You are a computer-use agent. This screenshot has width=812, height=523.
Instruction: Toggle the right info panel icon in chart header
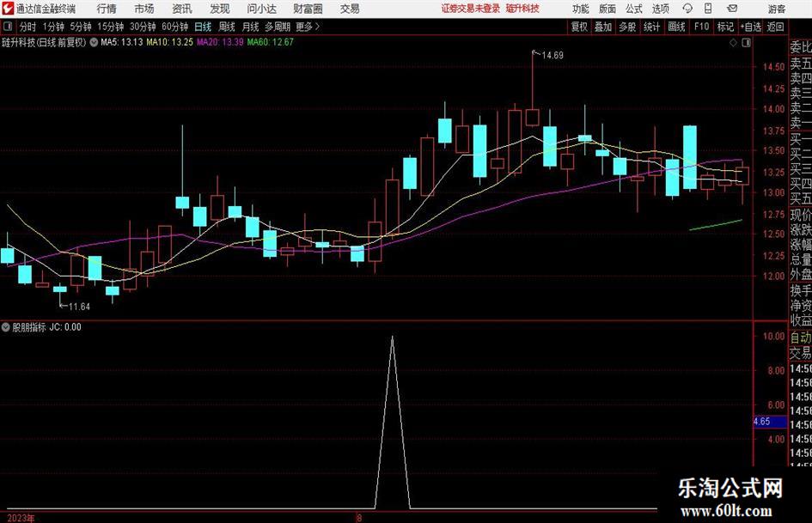coord(746,43)
